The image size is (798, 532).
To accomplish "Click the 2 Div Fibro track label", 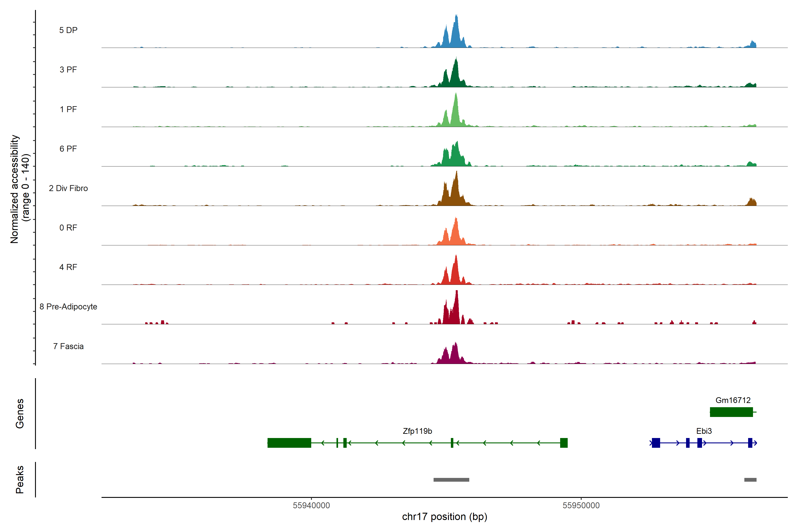I will click(x=68, y=188).
